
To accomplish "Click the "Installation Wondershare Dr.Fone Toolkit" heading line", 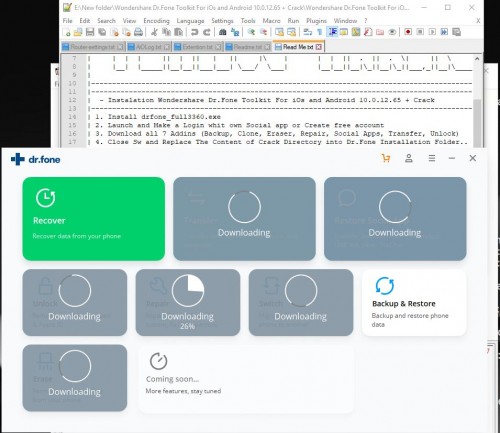I will tap(267, 100).
